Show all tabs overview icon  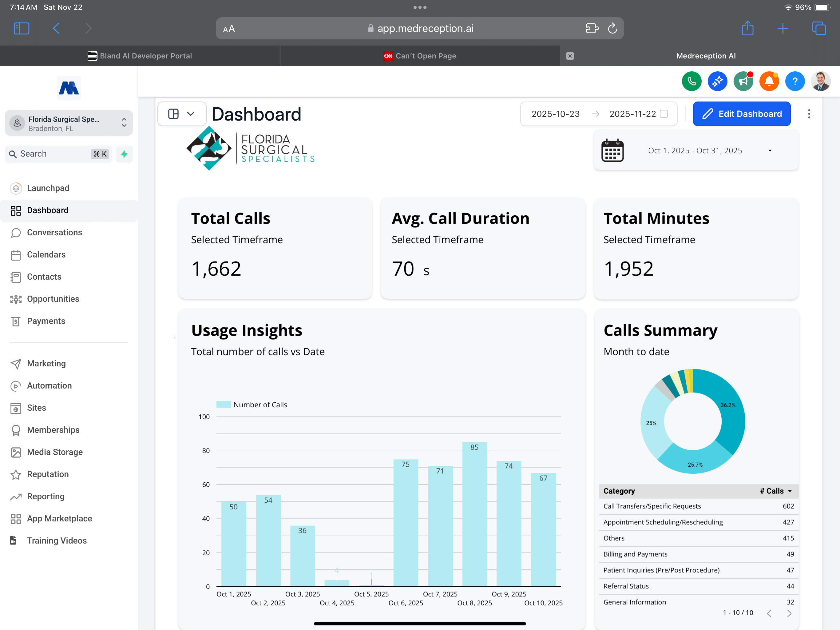point(819,29)
